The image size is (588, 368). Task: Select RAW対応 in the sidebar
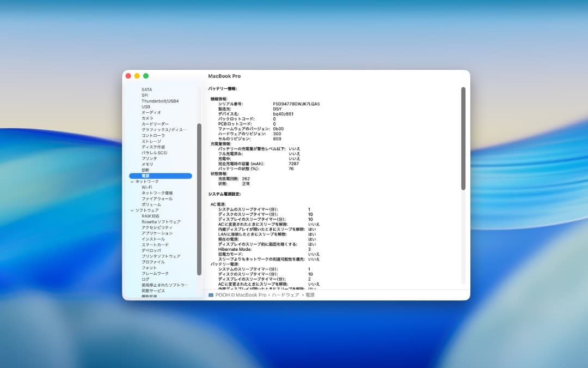tap(150, 216)
